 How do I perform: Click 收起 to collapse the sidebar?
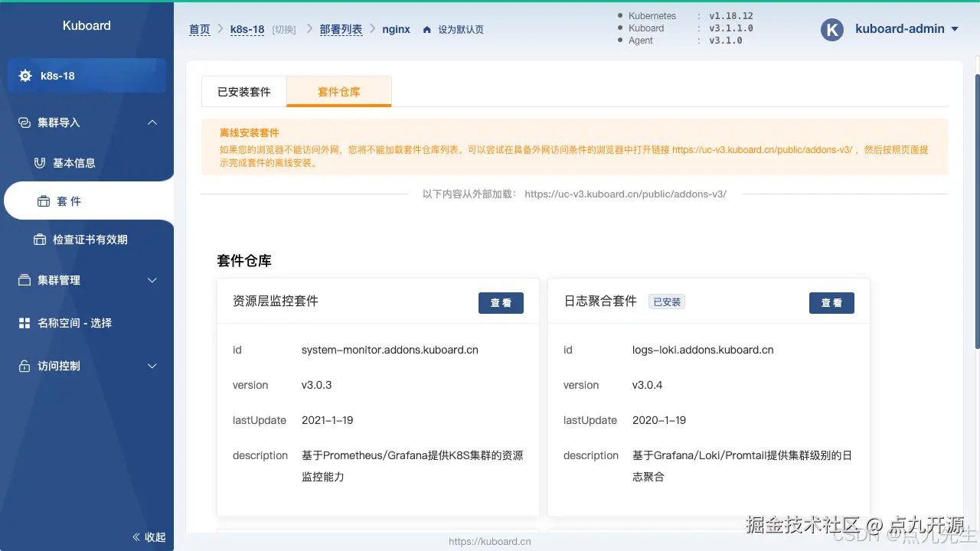pos(148,537)
